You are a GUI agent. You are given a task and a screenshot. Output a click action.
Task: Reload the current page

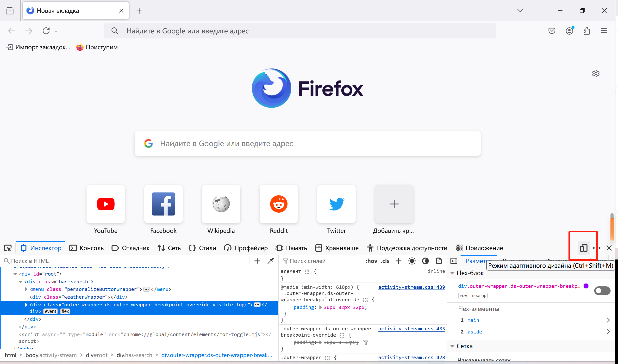pos(46,31)
